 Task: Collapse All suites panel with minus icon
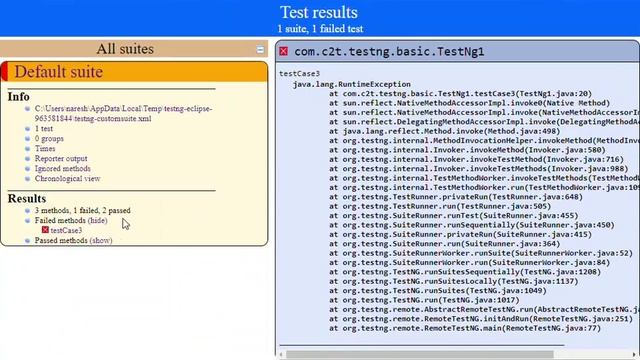tap(260, 50)
